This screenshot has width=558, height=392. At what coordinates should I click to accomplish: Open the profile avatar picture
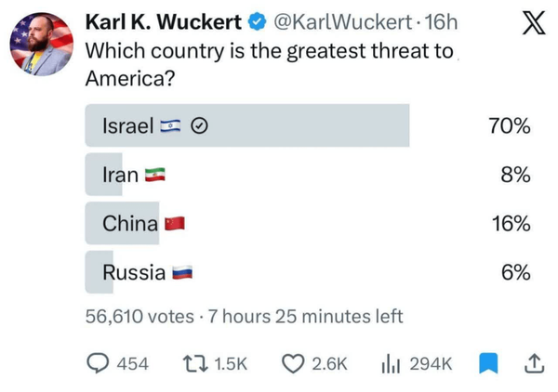click(x=42, y=45)
